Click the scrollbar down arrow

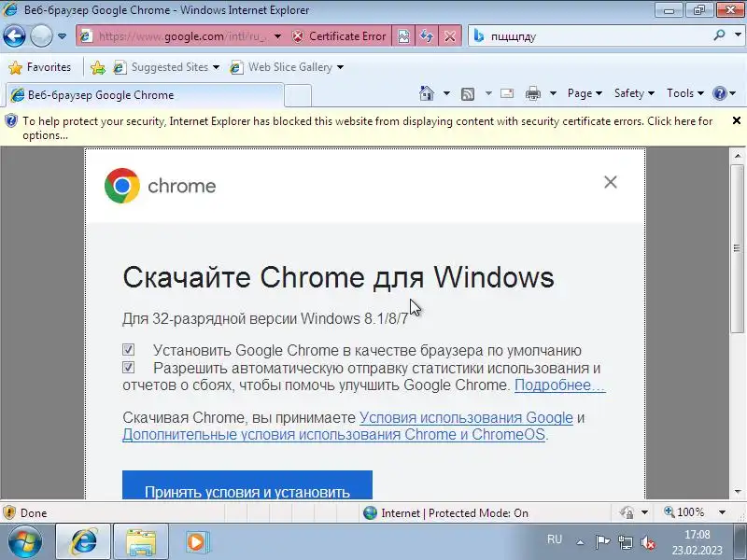tap(737, 492)
